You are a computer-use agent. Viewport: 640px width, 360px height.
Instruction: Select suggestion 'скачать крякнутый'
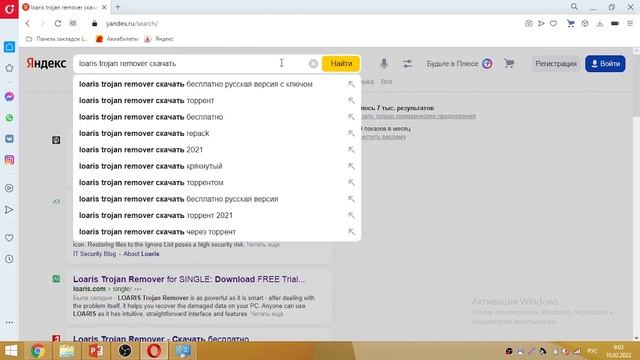(x=217, y=166)
